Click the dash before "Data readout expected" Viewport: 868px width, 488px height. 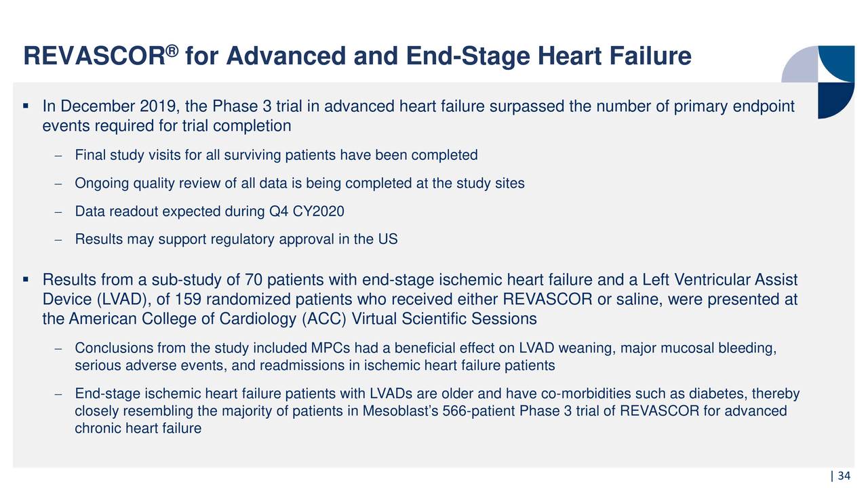point(58,213)
